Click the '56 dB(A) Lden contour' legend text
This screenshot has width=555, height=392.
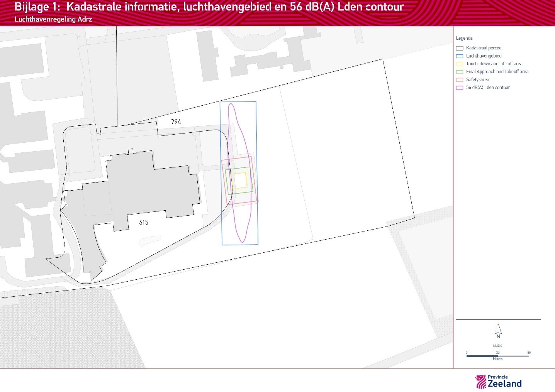pyautogui.click(x=487, y=88)
